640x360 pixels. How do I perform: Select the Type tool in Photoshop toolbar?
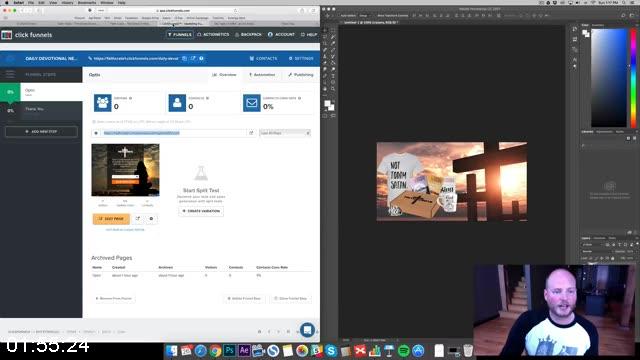tap(333, 76)
